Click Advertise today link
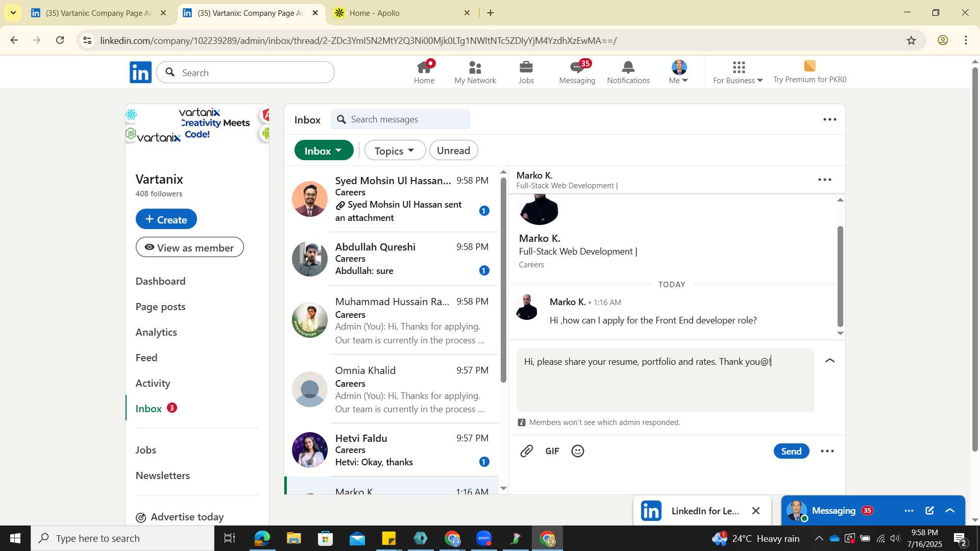This screenshot has width=980, height=551. click(180, 517)
